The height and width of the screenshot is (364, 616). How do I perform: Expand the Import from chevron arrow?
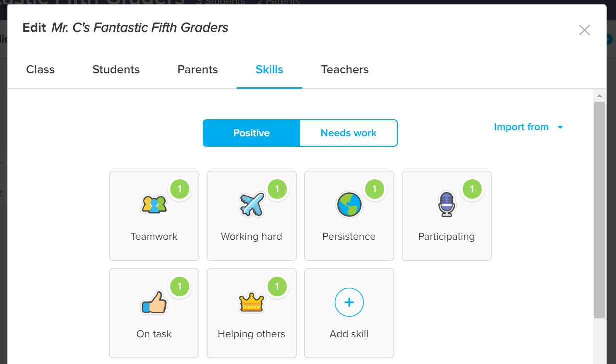[560, 127]
